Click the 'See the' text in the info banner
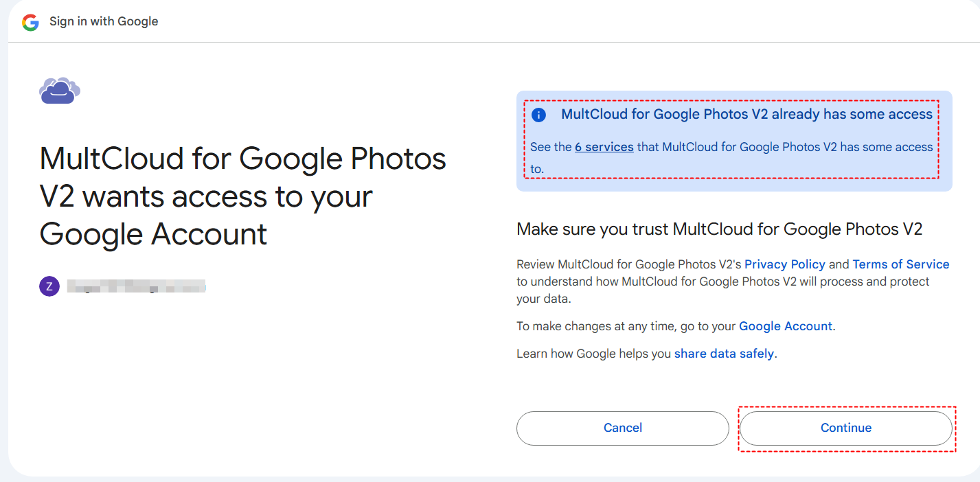 pos(551,147)
